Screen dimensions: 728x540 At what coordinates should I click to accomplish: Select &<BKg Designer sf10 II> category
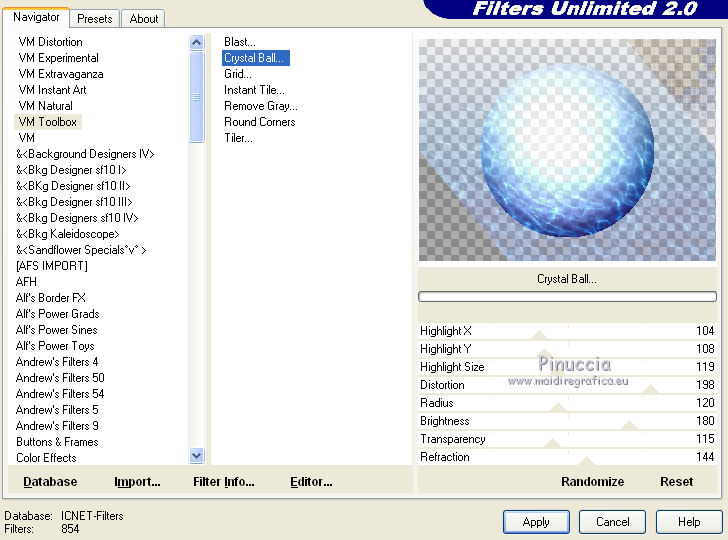(73, 186)
